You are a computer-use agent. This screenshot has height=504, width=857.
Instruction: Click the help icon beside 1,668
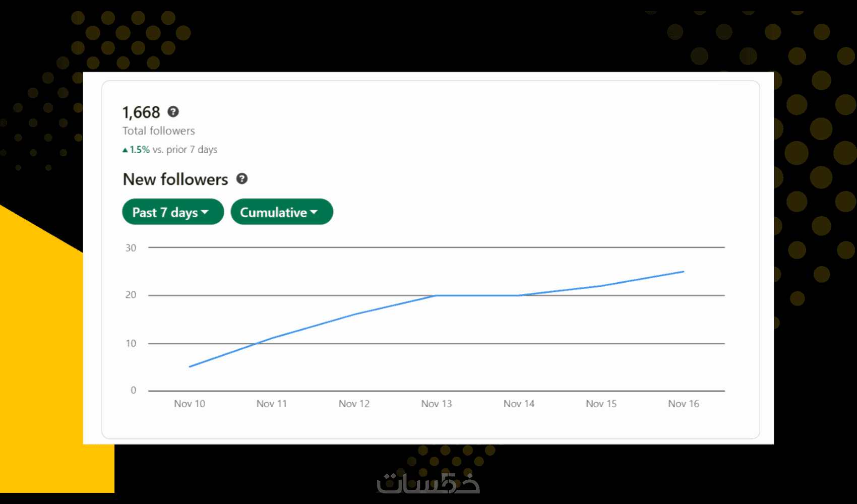point(173,111)
